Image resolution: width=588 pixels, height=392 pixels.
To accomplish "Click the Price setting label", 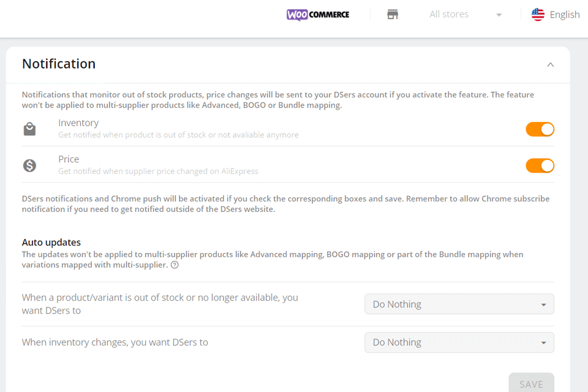I will (69, 159).
